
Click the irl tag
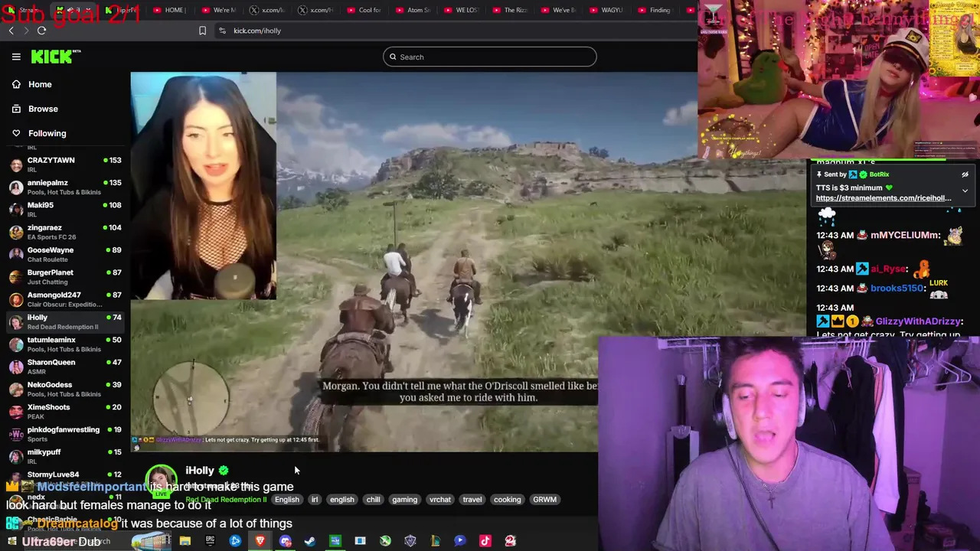[314, 500]
